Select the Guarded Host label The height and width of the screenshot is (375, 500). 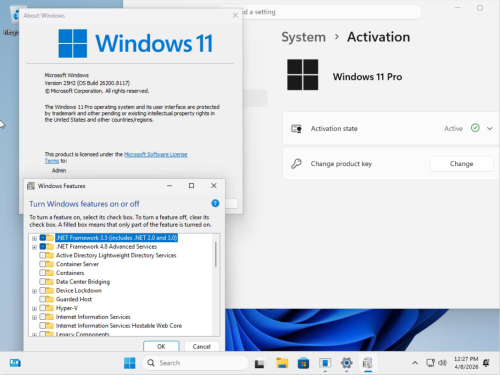(x=74, y=299)
